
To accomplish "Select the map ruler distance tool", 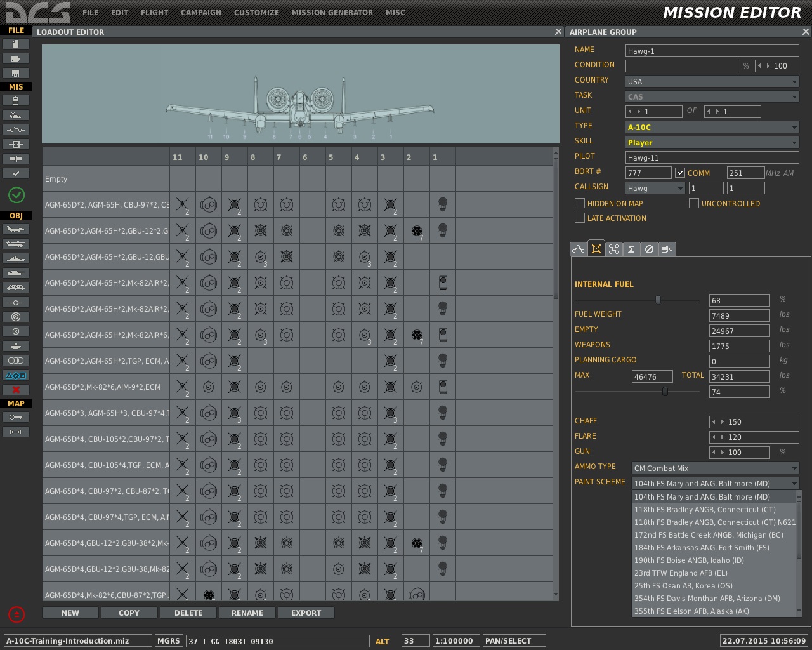I will click(16, 432).
